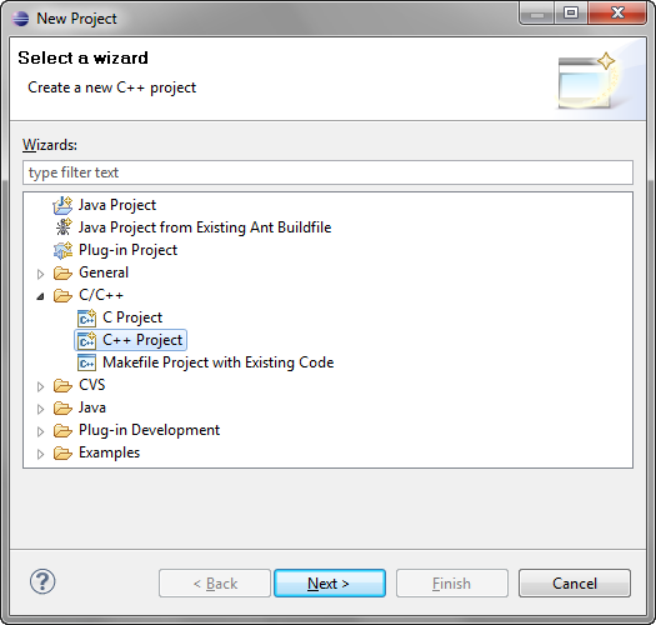
Task: Expand the CVS folder
Action: coord(41,386)
